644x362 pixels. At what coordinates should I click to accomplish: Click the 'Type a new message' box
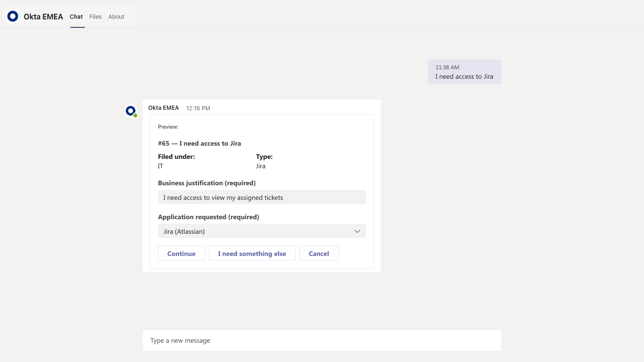322,340
